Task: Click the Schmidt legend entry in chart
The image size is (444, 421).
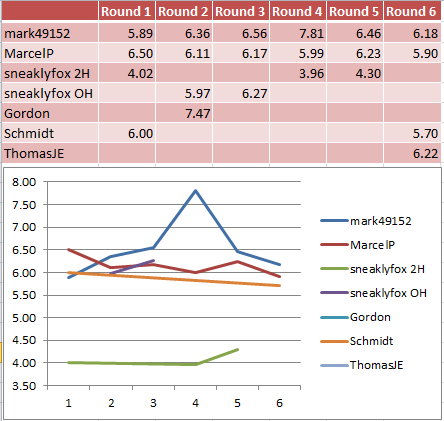Action: tap(357, 341)
